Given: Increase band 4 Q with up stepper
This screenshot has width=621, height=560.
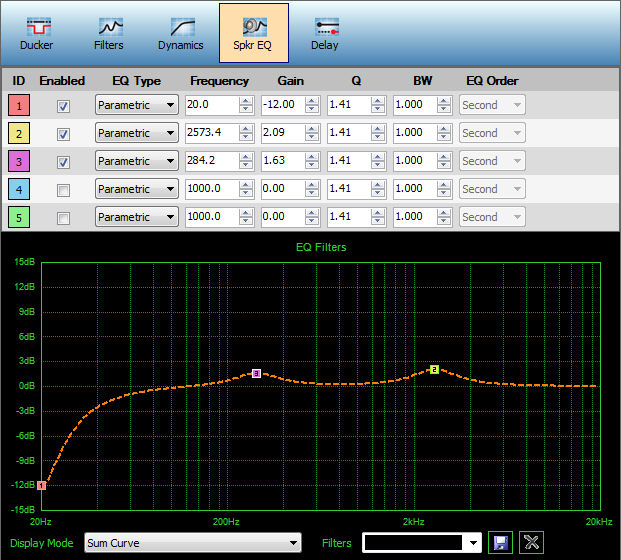Looking at the screenshot, I should click(x=378, y=185).
